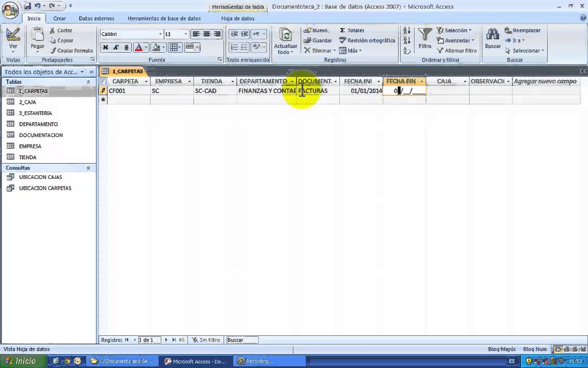
Task: Open the Ir a dropdown
Action: [514, 40]
